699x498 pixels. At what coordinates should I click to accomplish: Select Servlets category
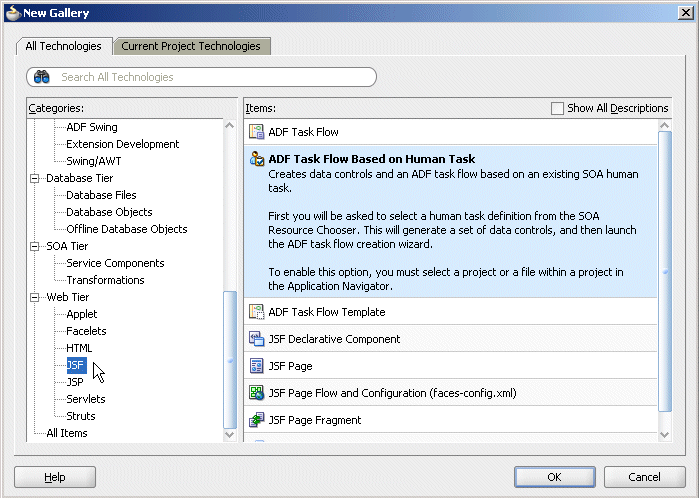(x=86, y=399)
